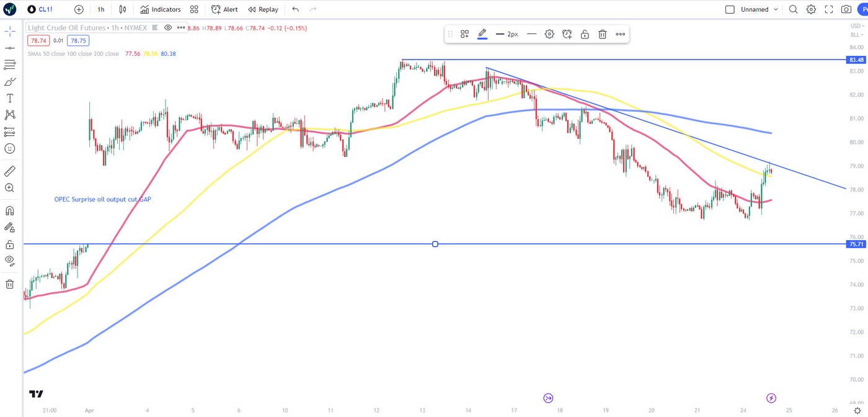Open the Indicators menu

160,9
